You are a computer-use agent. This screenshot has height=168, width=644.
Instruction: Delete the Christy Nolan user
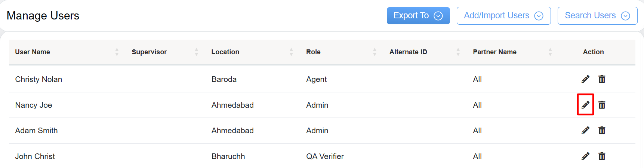click(x=602, y=79)
